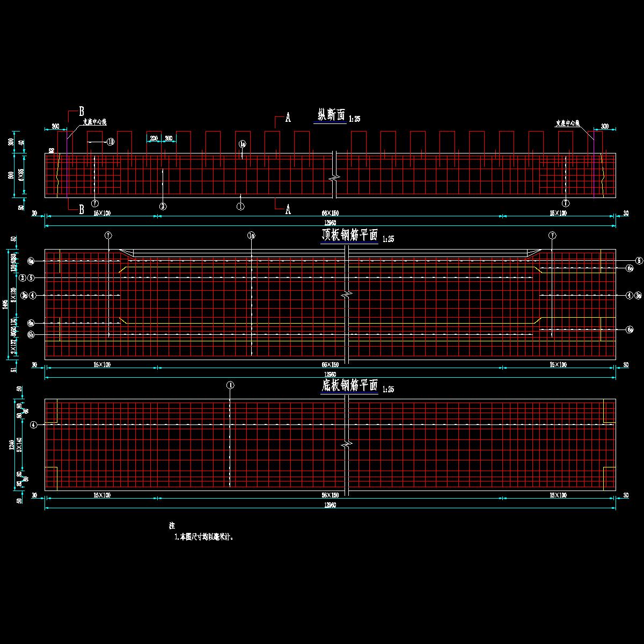This screenshot has height=644, width=644.
Task: Click the 1:25 scale beside 顶板钢筋平面
Action: point(387,239)
